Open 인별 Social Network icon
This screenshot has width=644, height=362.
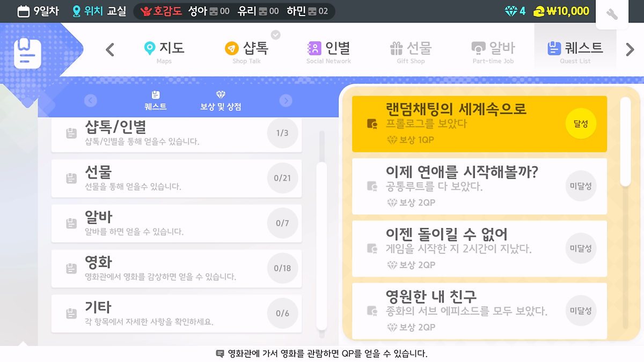pyautogui.click(x=313, y=48)
